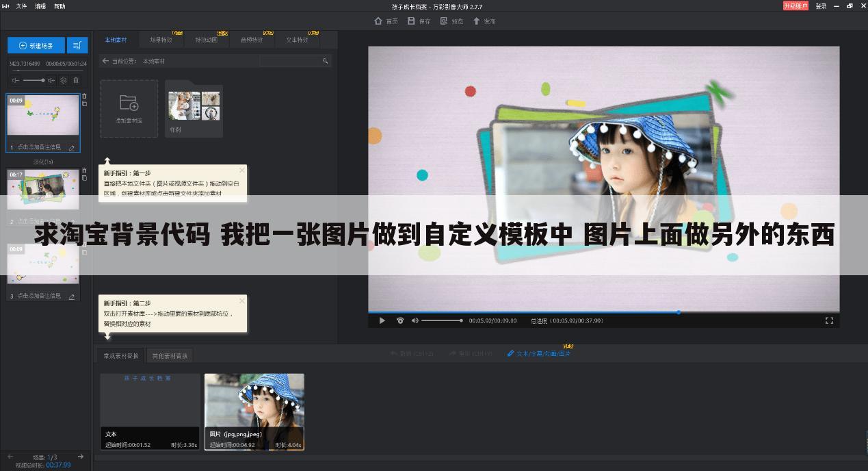Play the preview video

pyautogui.click(x=382, y=320)
